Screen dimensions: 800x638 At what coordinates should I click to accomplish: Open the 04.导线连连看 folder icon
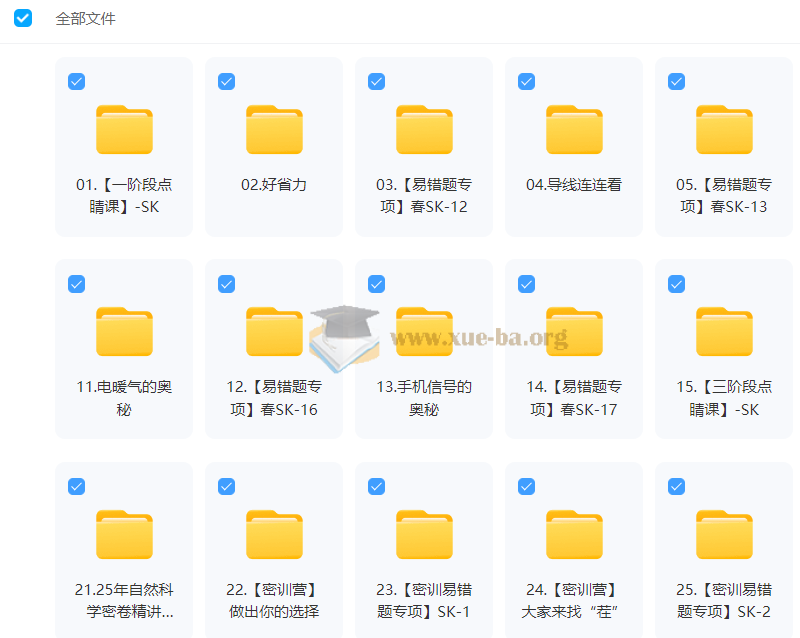574,129
